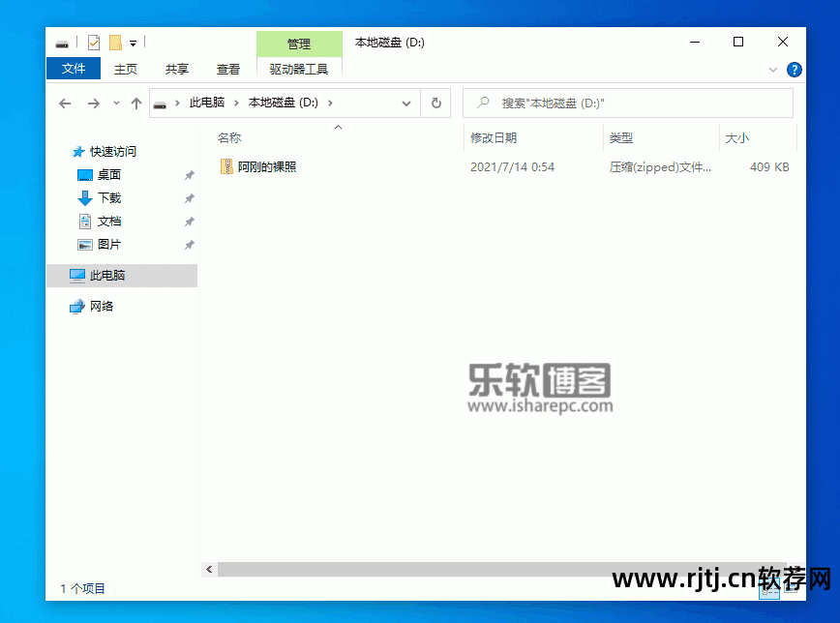Click the drive Properties icon in quick access toolbar

(93, 43)
